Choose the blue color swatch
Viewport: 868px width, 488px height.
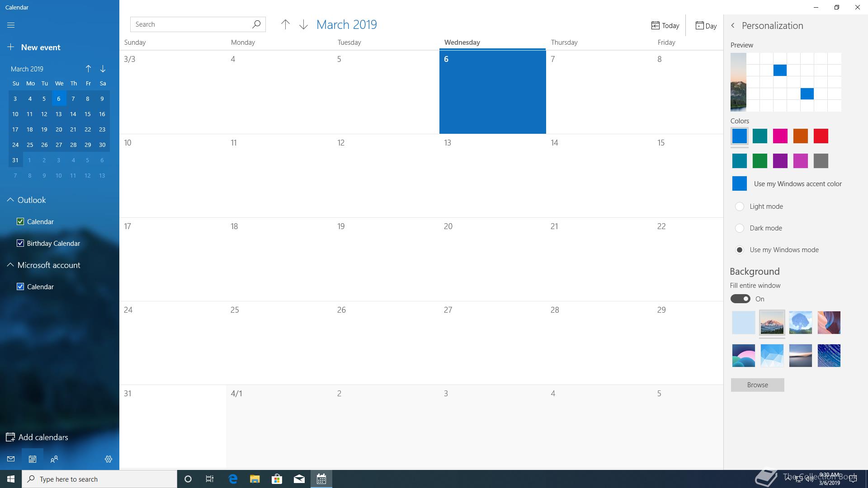(x=740, y=136)
